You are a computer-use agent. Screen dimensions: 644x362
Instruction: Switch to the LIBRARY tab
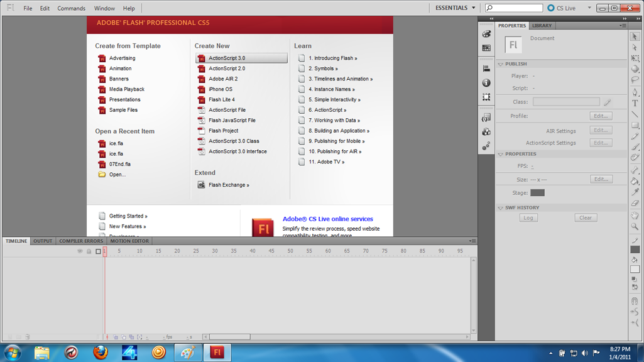pyautogui.click(x=542, y=26)
